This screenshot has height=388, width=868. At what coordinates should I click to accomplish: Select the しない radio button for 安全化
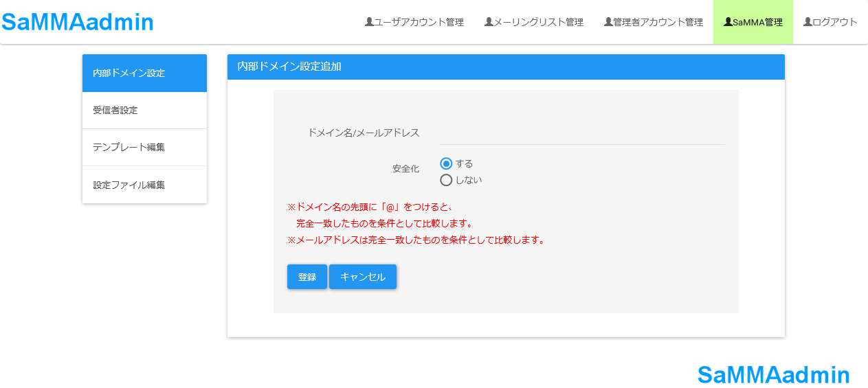click(446, 180)
